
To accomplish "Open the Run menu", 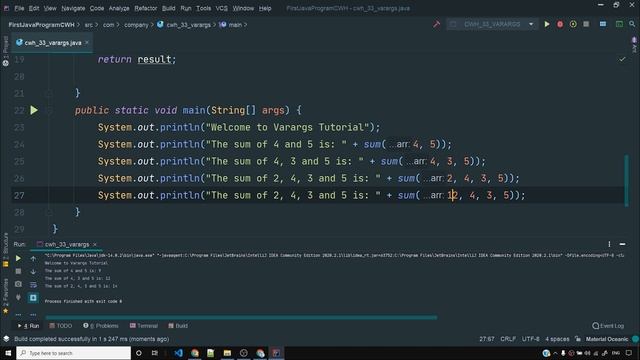I will 186,8.
